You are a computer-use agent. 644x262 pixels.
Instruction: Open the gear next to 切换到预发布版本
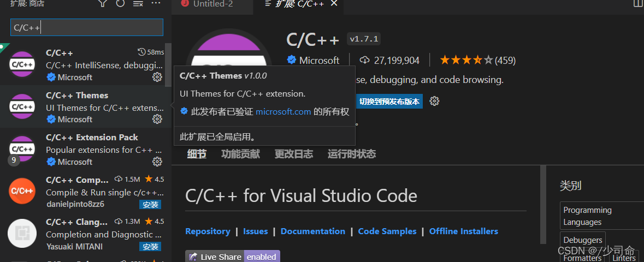click(434, 101)
